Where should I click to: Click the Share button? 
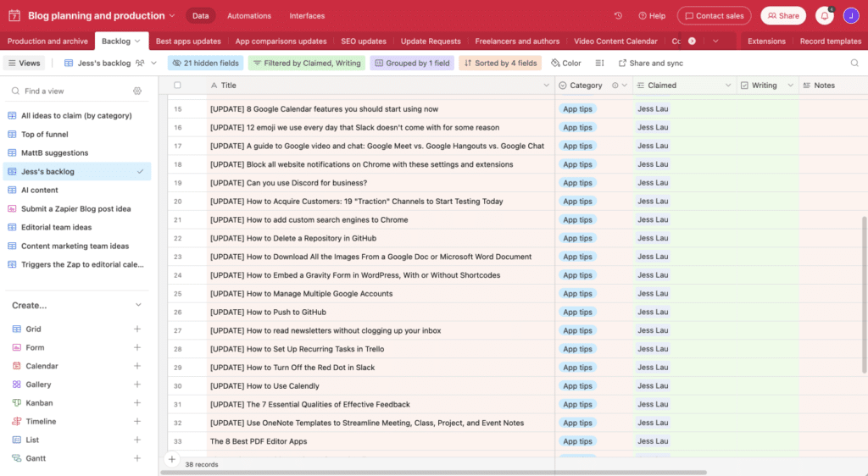(783, 15)
